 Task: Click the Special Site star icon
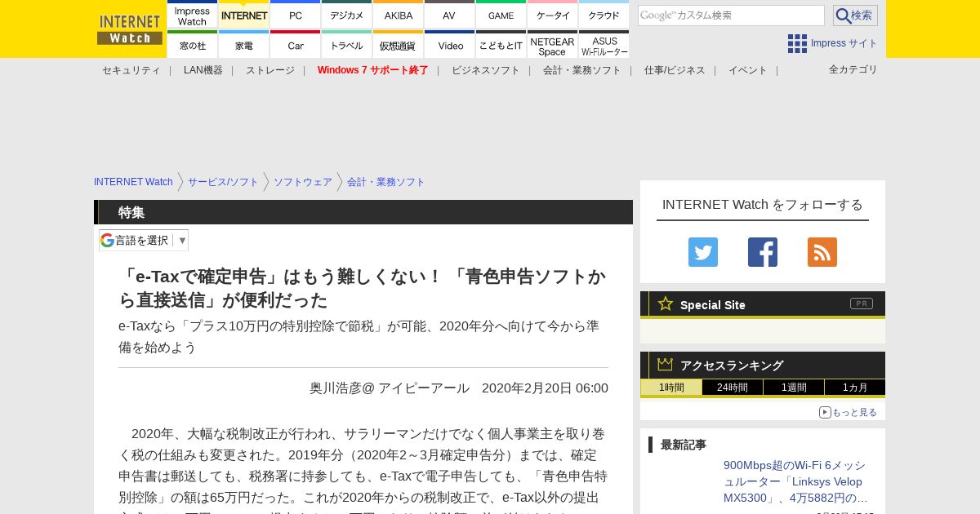(666, 304)
